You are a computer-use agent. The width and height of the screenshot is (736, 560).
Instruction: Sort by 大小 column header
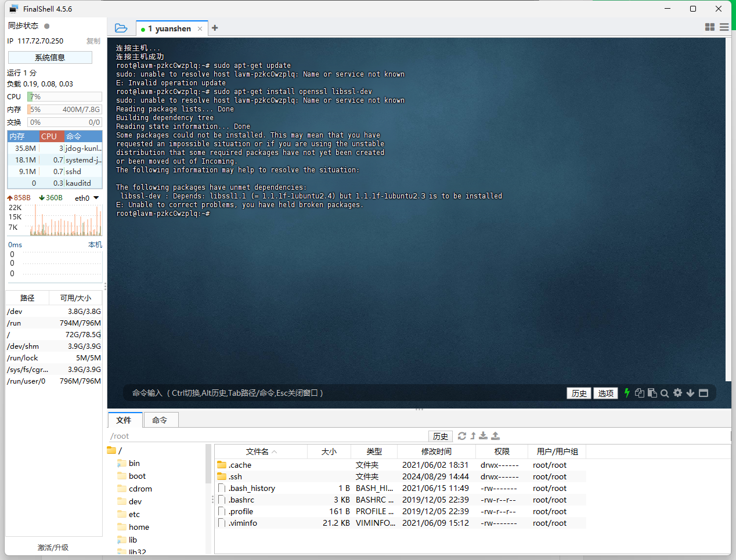click(329, 451)
